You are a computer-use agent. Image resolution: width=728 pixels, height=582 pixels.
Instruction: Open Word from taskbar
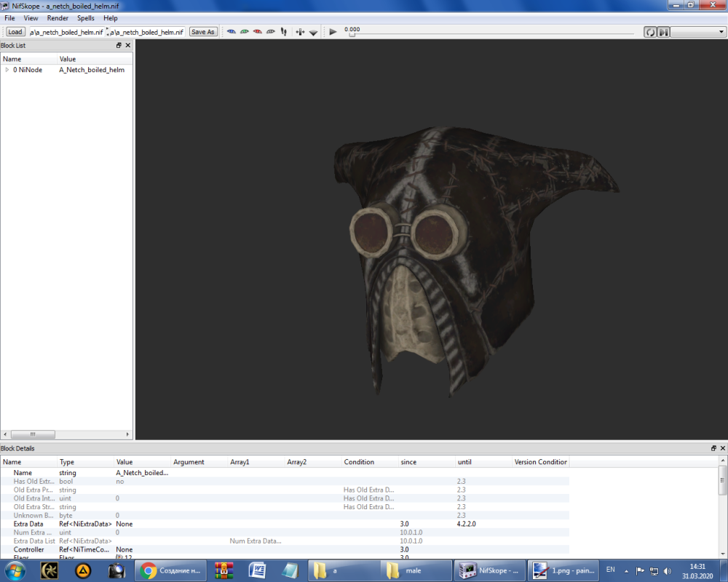click(257, 570)
